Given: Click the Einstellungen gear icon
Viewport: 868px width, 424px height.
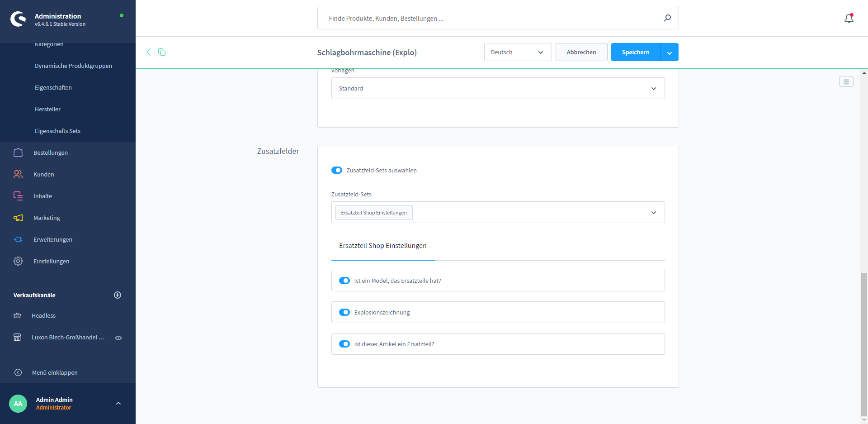Looking at the screenshot, I should pos(18,261).
